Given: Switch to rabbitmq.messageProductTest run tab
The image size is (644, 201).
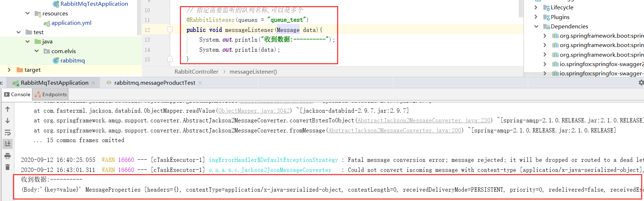Looking at the screenshot, I should pyautogui.click(x=155, y=83).
